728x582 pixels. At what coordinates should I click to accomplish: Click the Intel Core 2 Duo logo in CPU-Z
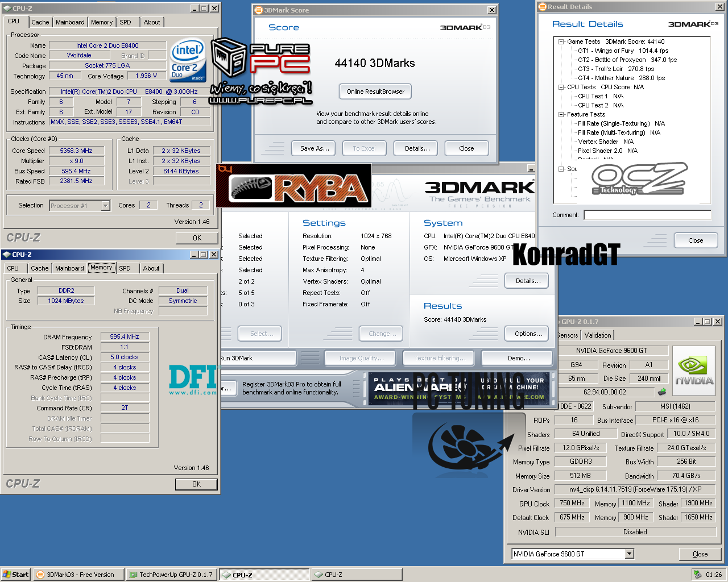(x=188, y=60)
